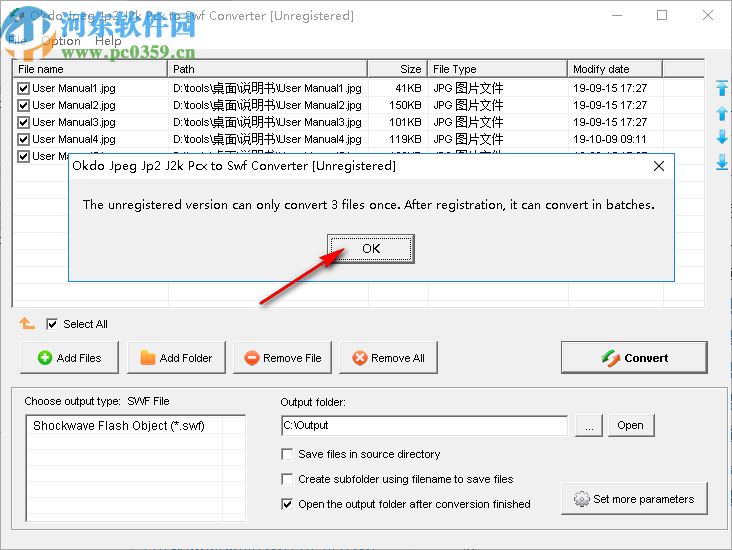
Task: Select the User Manual4.jpg file name
Action: [74, 139]
